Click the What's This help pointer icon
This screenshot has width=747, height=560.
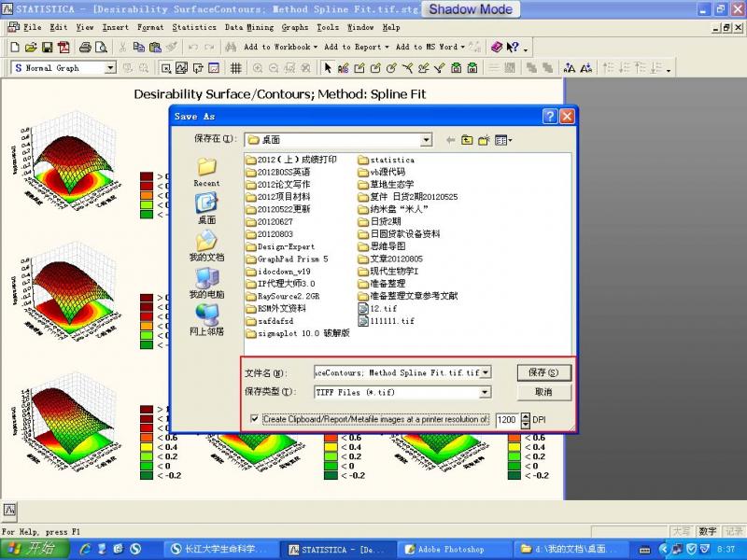(513, 47)
